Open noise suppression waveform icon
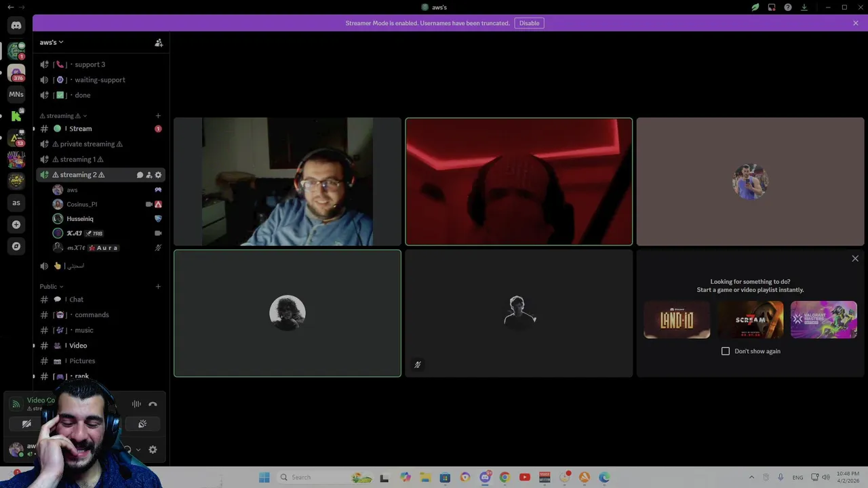The image size is (868, 488). point(136,404)
